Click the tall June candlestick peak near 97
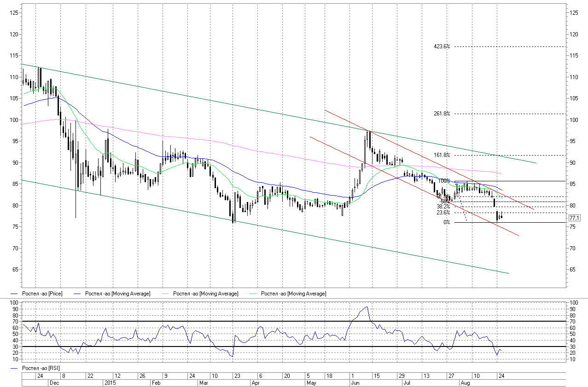 (368, 133)
